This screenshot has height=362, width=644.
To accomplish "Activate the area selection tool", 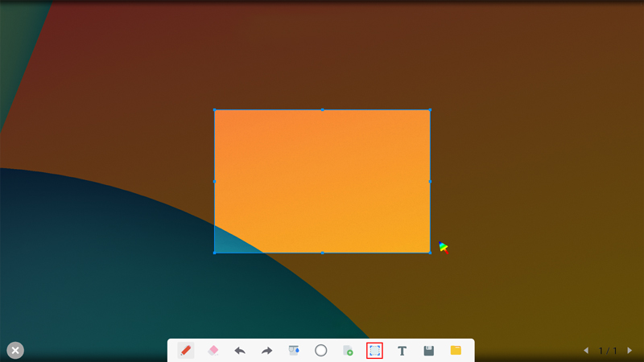I will (374, 351).
